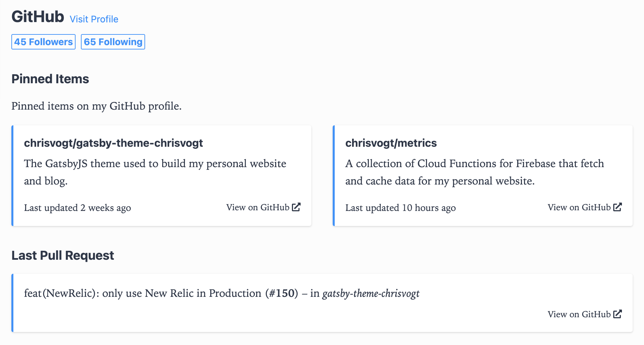The height and width of the screenshot is (345, 644).
Task: Click the Last Pull Request heading
Action: pyautogui.click(x=63, y=255)
